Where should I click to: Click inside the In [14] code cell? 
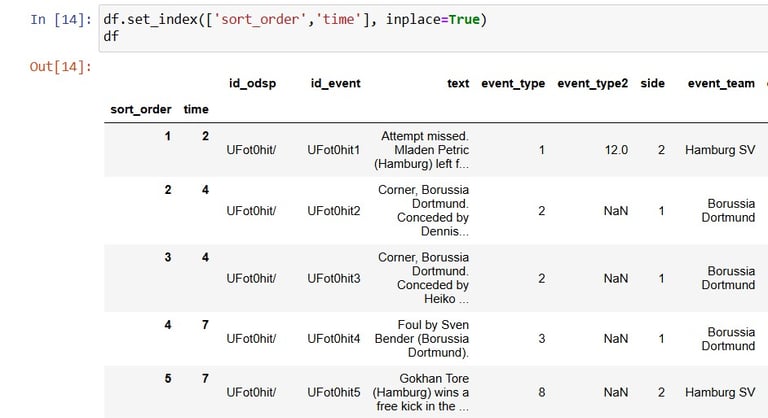click(x=433, y=28)
